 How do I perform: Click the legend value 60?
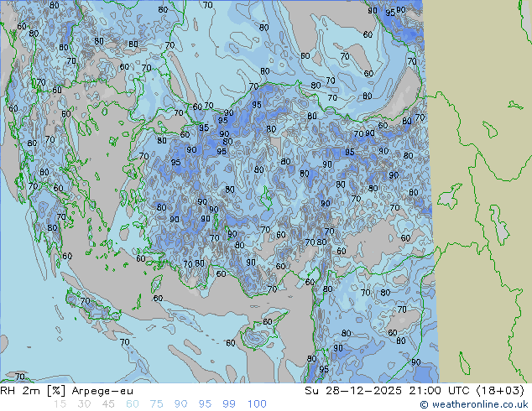tap(133, 404)
